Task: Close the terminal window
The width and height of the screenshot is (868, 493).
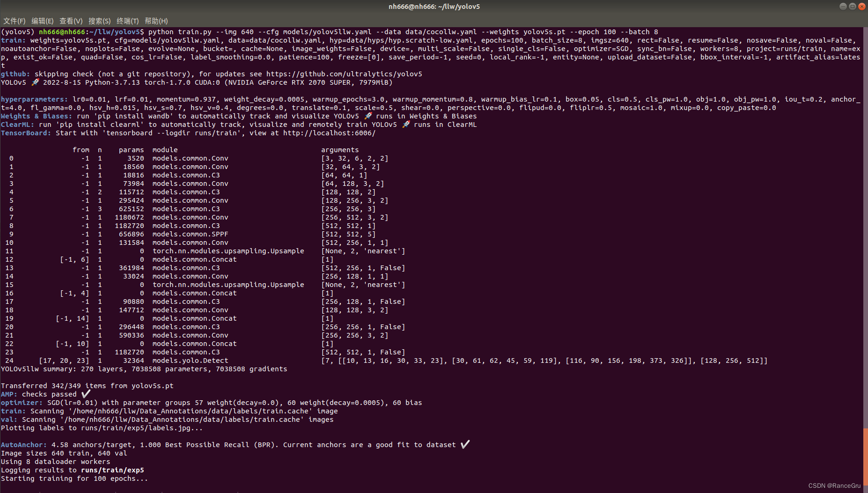Action: click(x=862, y=6)
